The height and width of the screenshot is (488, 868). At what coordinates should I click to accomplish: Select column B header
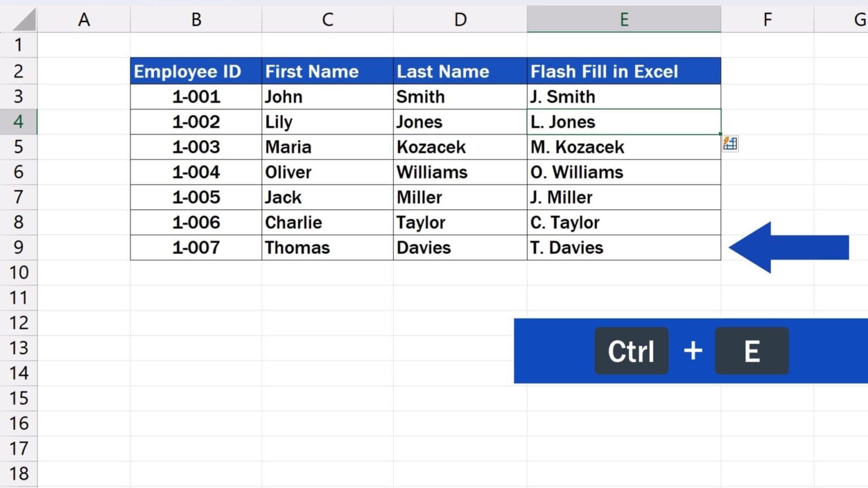pos(196,19)
